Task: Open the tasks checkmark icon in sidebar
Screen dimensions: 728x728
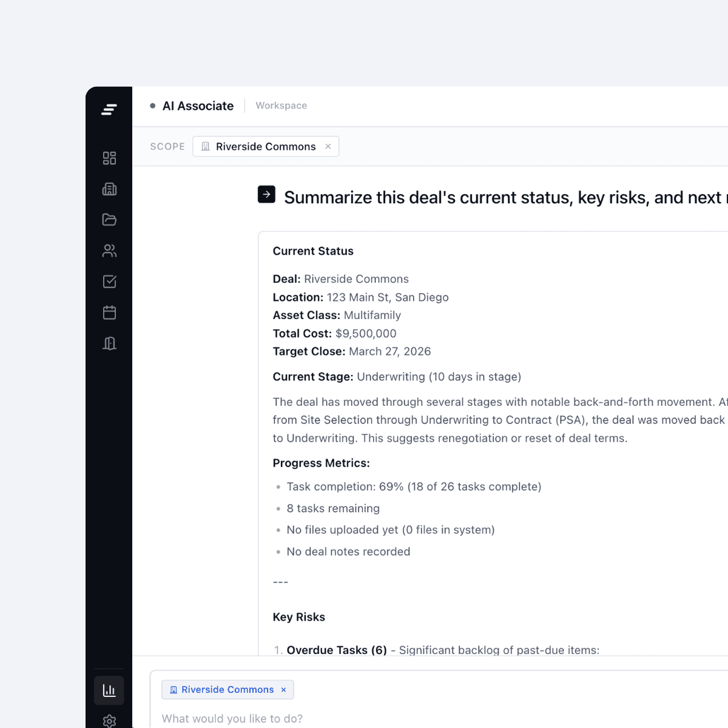Action: pos(109,281)
